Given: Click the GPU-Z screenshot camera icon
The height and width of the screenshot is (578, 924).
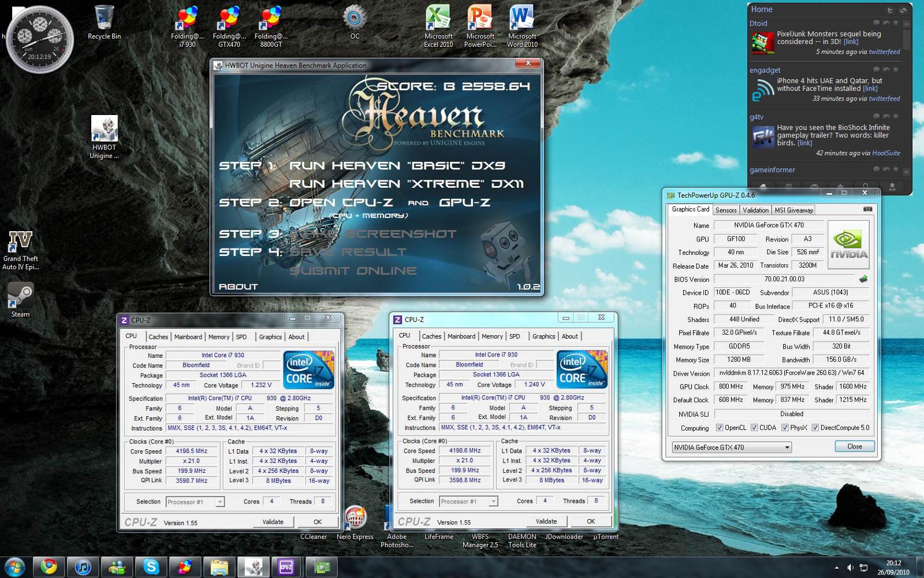Looking at the screenshot, I should pyautogui.click(x=867, y=209).
